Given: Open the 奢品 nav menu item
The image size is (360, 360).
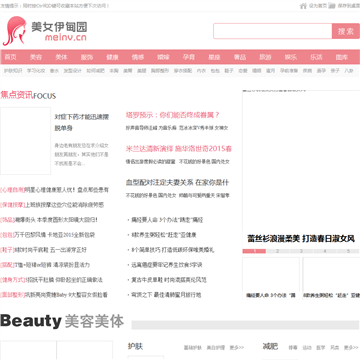Looking at the screenshot, I should coord(240,57).
